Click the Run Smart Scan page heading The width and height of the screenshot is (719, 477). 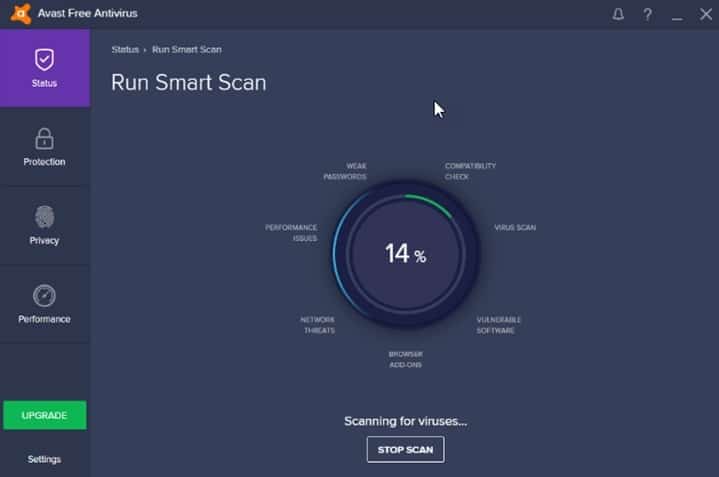click(x=188, y=83)
